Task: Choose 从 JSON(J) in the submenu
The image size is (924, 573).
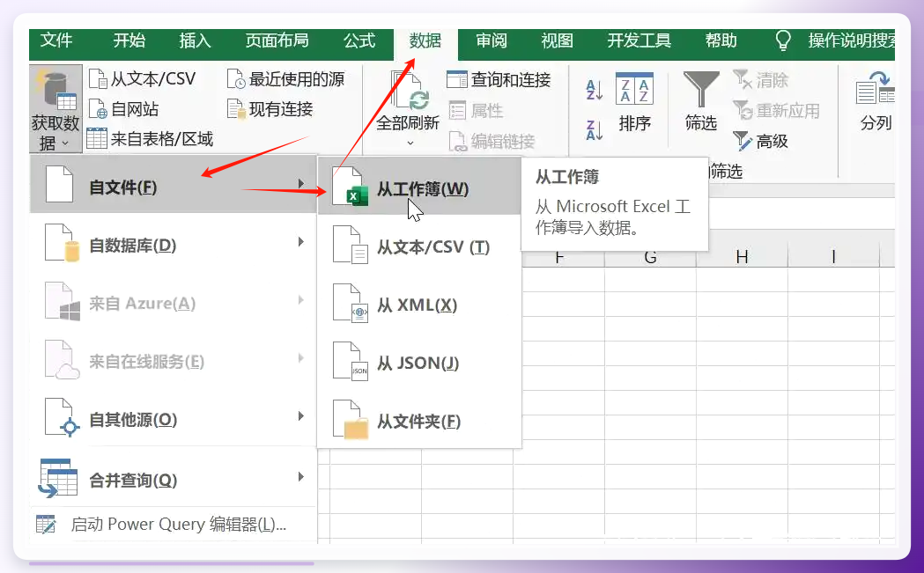Action: tap(419, 362)
